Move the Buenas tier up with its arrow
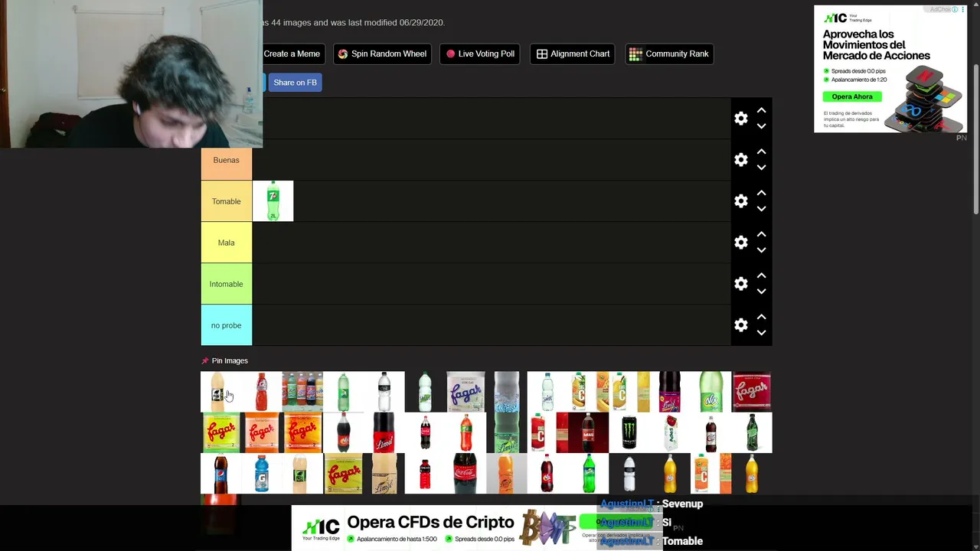 tap(761, 152)
